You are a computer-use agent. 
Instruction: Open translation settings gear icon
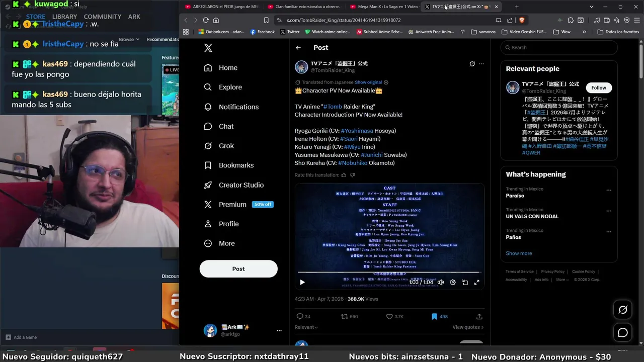tap(386, 82)
